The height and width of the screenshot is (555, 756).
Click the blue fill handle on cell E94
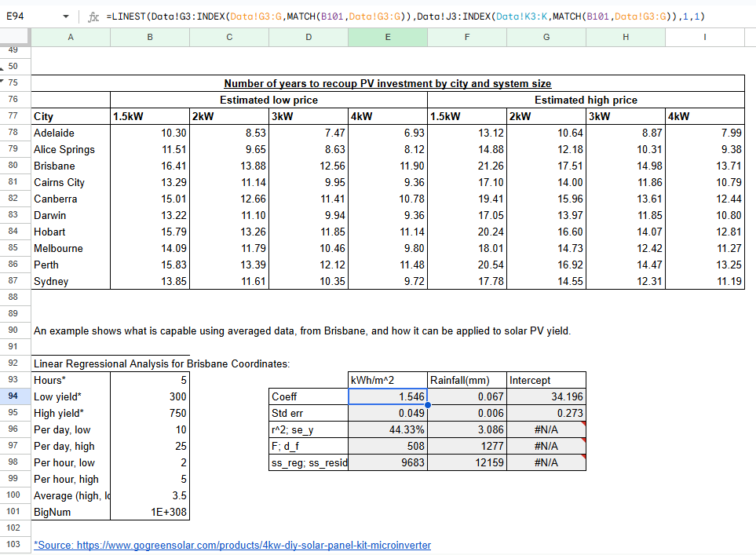point(427,405)
